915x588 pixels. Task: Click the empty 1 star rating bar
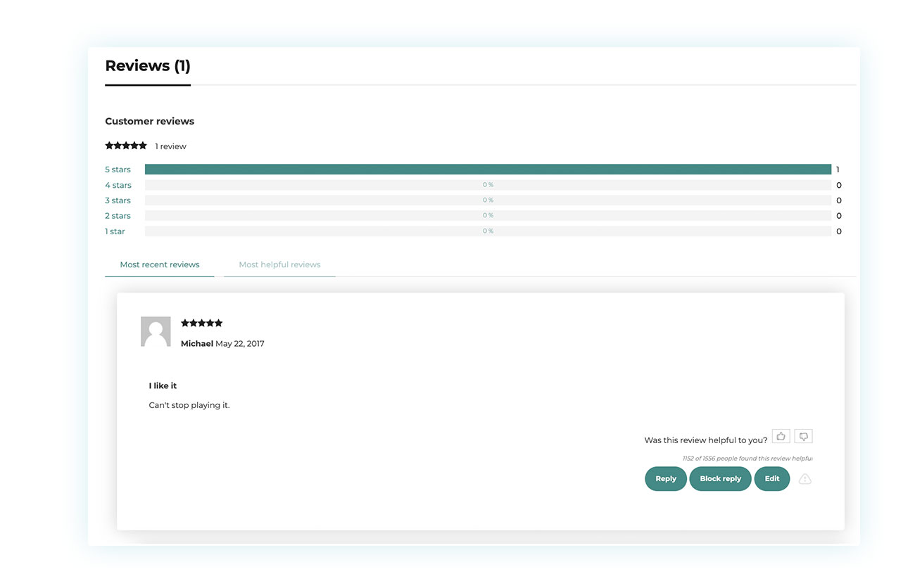pos(488,231)
